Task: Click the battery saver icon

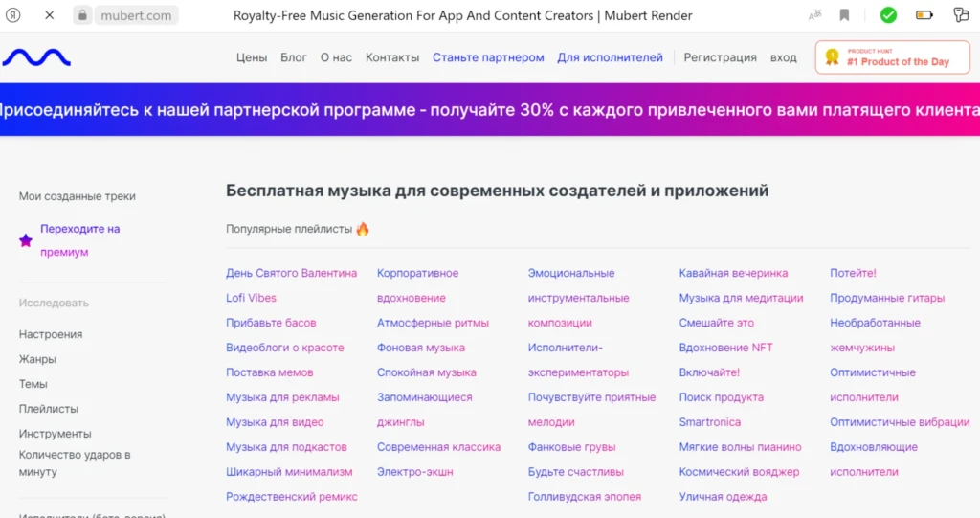Action: 924,15
